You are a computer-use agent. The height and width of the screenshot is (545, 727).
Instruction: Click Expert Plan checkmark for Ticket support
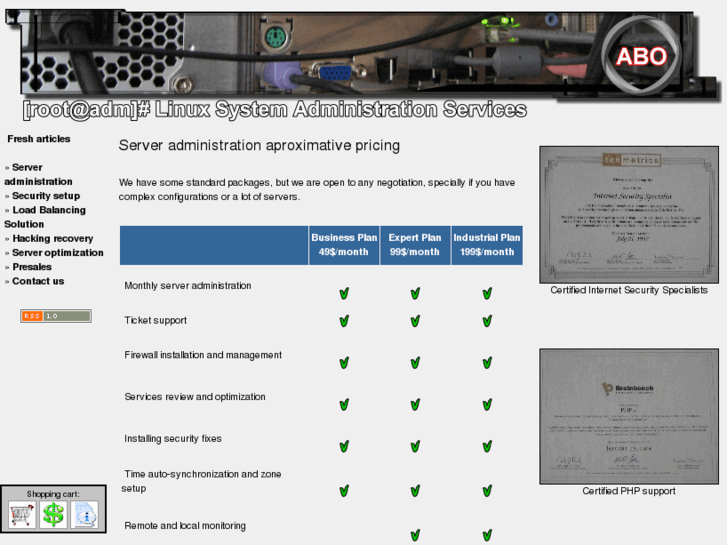point(415,321)
